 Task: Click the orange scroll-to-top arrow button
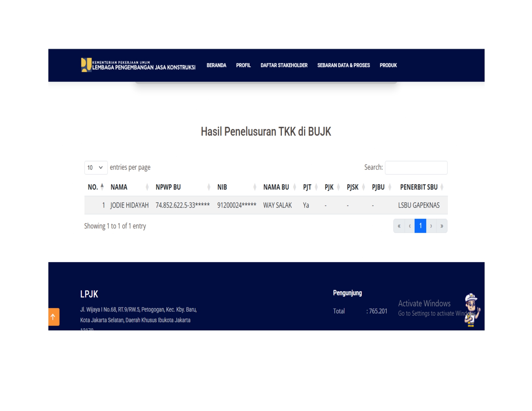click(54, 317)
